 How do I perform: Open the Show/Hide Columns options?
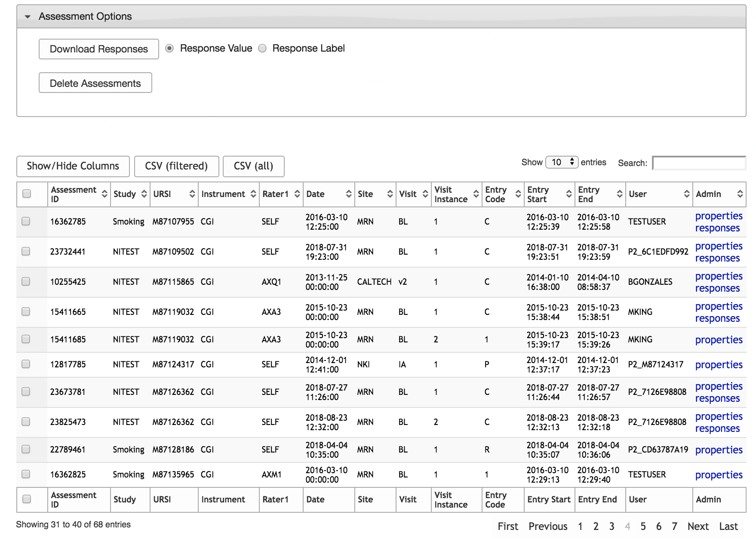click(x=73, y=166)
